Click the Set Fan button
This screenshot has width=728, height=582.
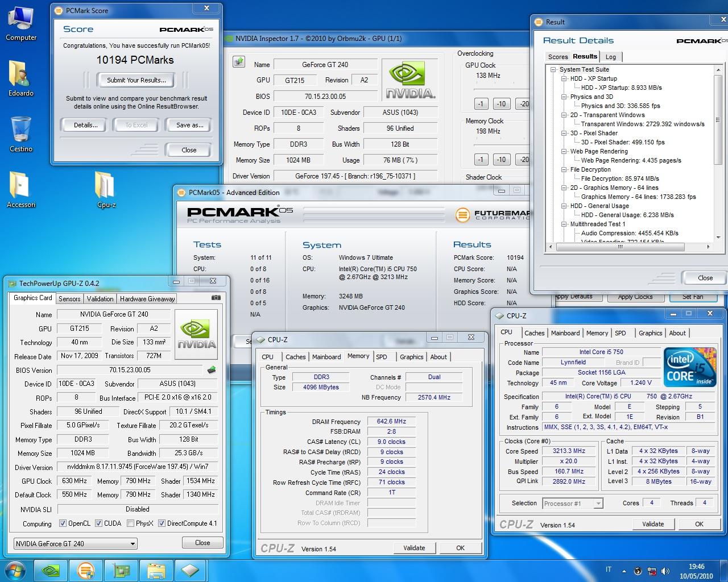click(x=693, y=297)
